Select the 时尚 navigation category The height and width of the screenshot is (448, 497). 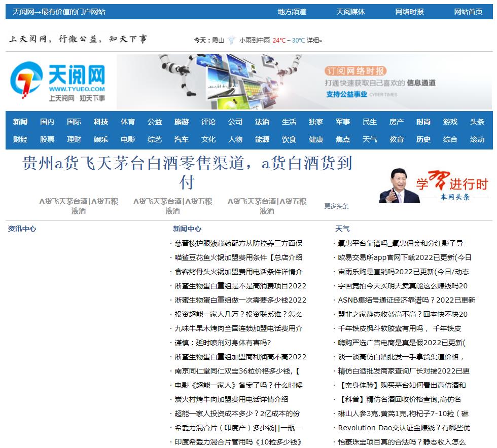[423, 122]
